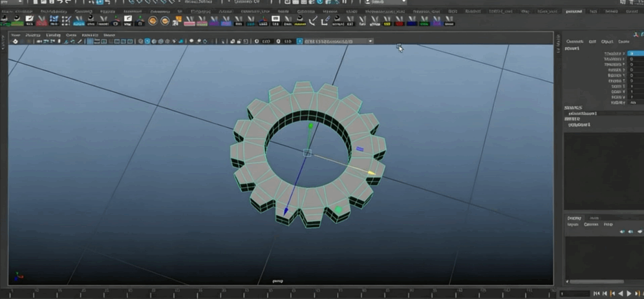
Task: Click the Undo arrow in the status line
Action: click(60, 2)
